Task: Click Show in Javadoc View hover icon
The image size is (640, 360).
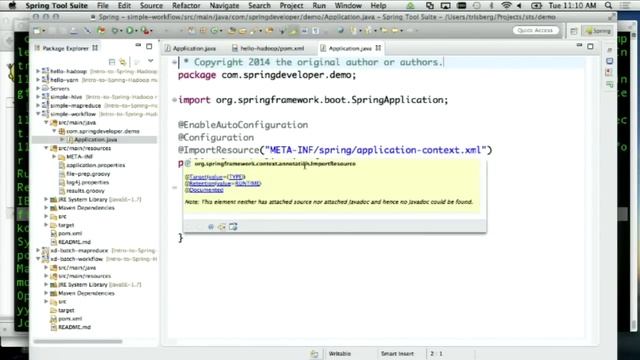Action: [211, 227]
